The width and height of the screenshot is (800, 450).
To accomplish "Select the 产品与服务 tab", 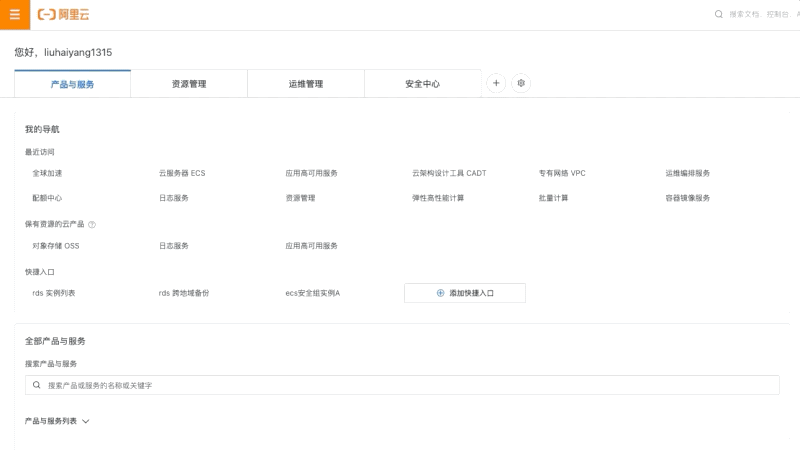I will tap(72, 84).
